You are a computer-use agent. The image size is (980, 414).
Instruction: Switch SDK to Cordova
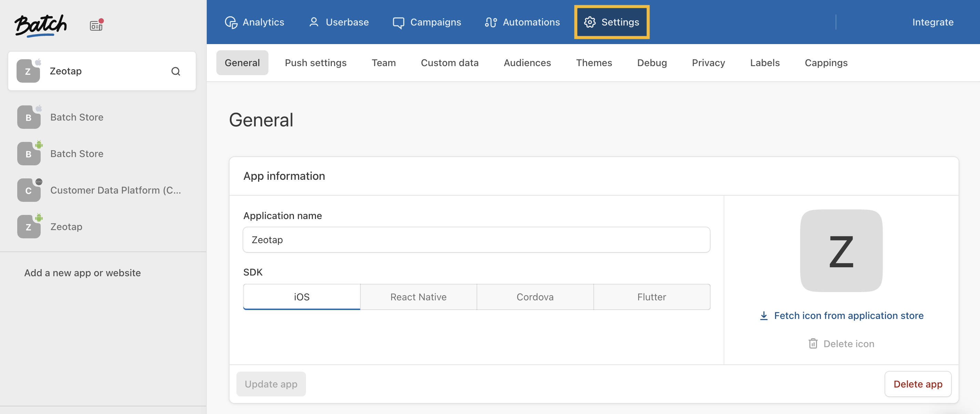click(534, 297)
